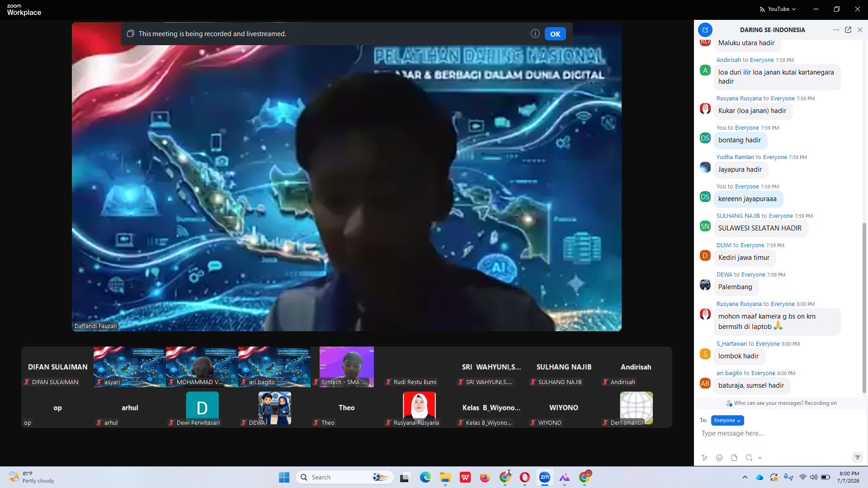868x488 pixels.
Task: Open the emoji picker in chat
Action: tap(719, 458)
